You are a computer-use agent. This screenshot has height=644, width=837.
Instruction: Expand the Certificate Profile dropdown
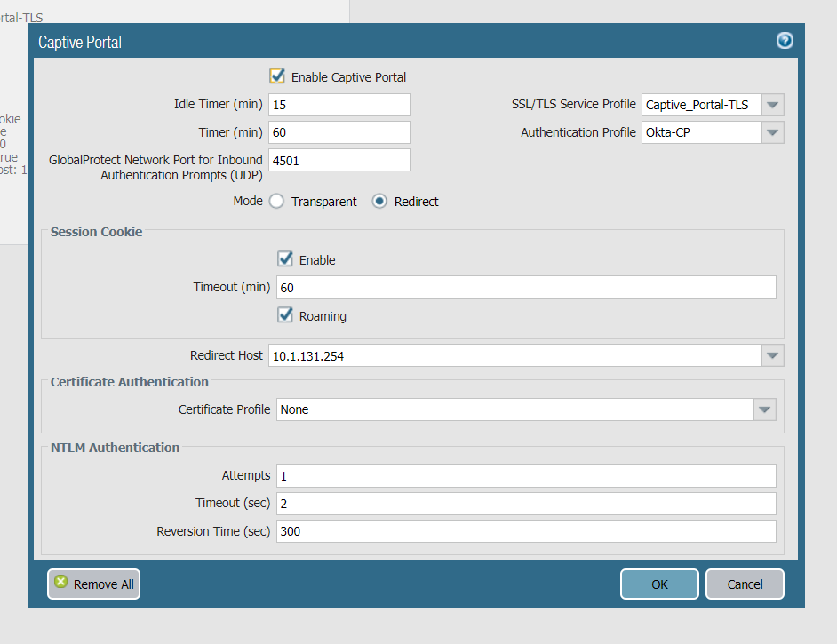pyautogui.click(x=764, y=409)
